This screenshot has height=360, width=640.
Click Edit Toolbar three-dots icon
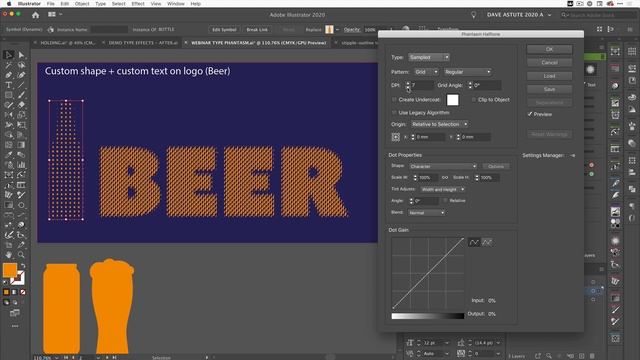click(15, 326)
